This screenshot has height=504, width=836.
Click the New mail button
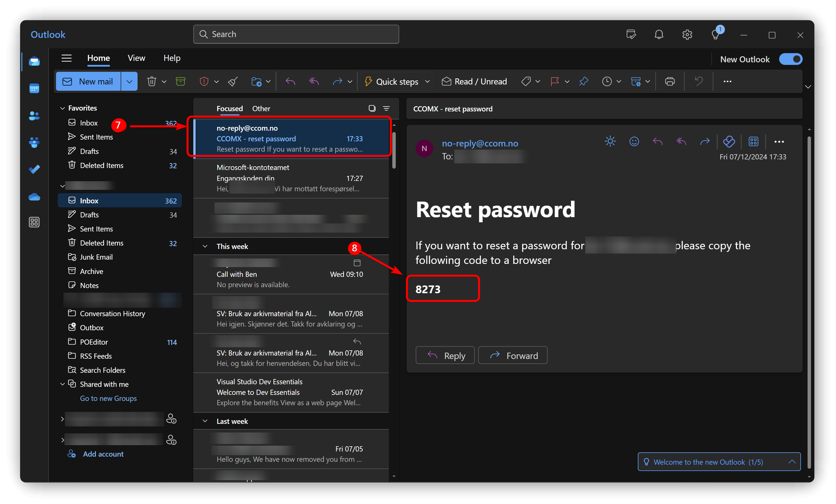pyautogui.click(x=88, y=81)
